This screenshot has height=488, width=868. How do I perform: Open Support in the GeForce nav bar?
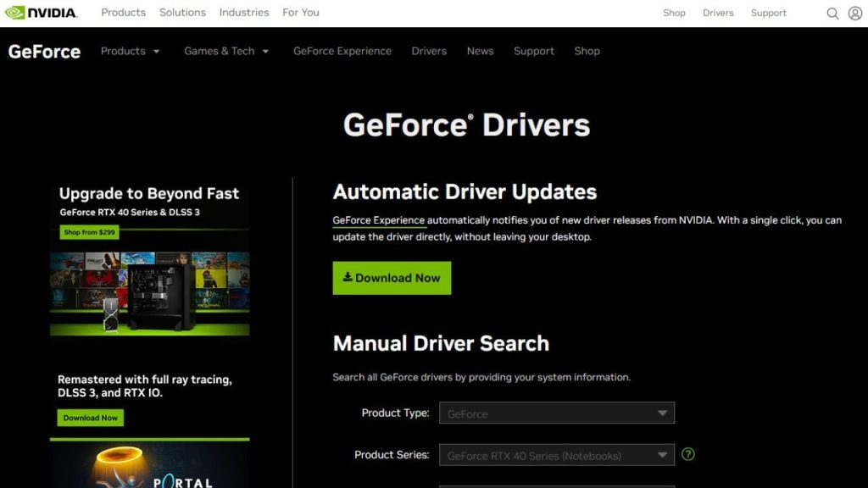pos(534,51)
